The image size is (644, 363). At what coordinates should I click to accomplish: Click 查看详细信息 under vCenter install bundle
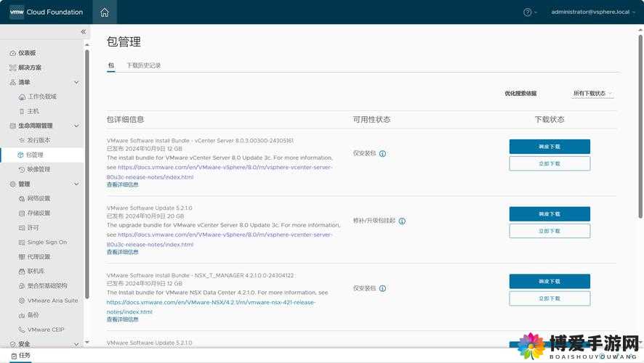(x=122, y=185)
